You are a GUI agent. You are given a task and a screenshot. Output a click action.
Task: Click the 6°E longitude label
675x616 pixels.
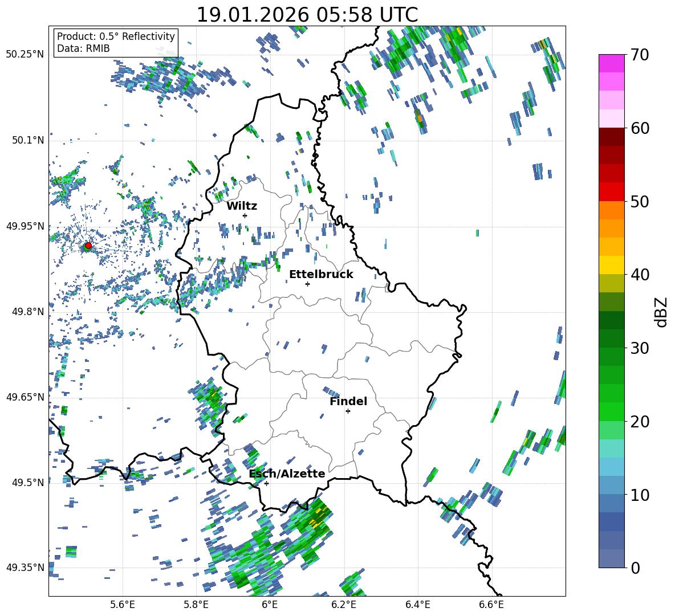coord(270,605)
